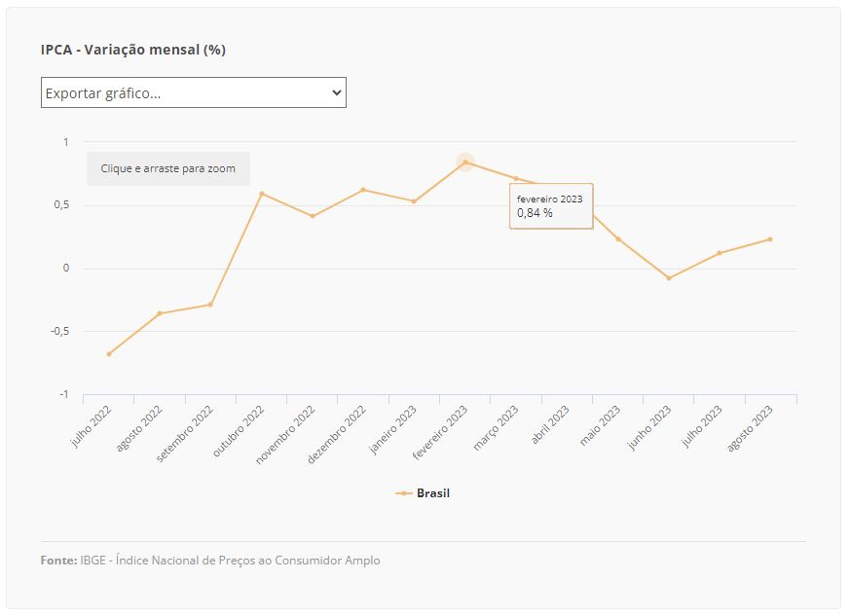Click the 'Clique e arraste para zoom' label
Image resolution: width=850 pixels, height=616 pixels.
click(168, 168)
